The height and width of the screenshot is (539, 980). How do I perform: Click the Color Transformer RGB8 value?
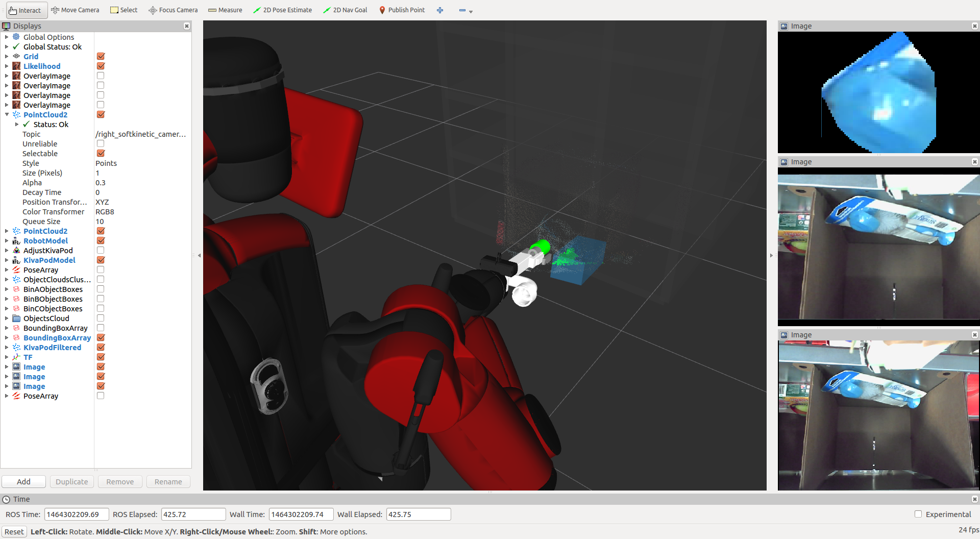(x=105, y=211)
